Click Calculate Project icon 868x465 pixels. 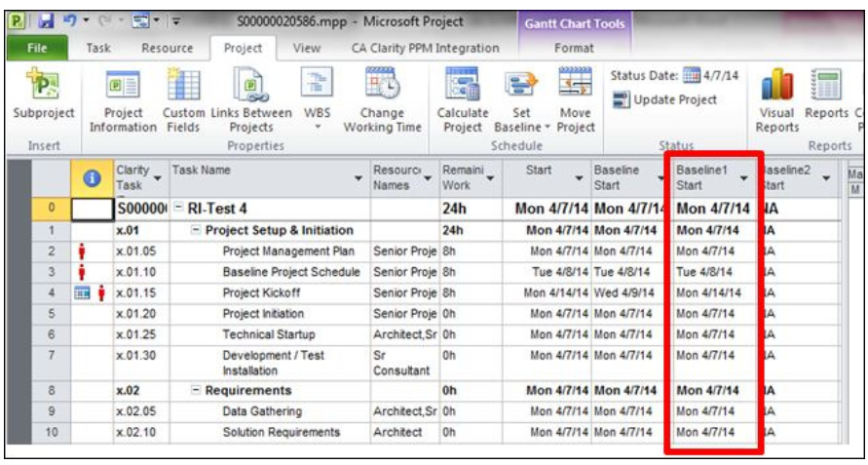click(463, 85)
